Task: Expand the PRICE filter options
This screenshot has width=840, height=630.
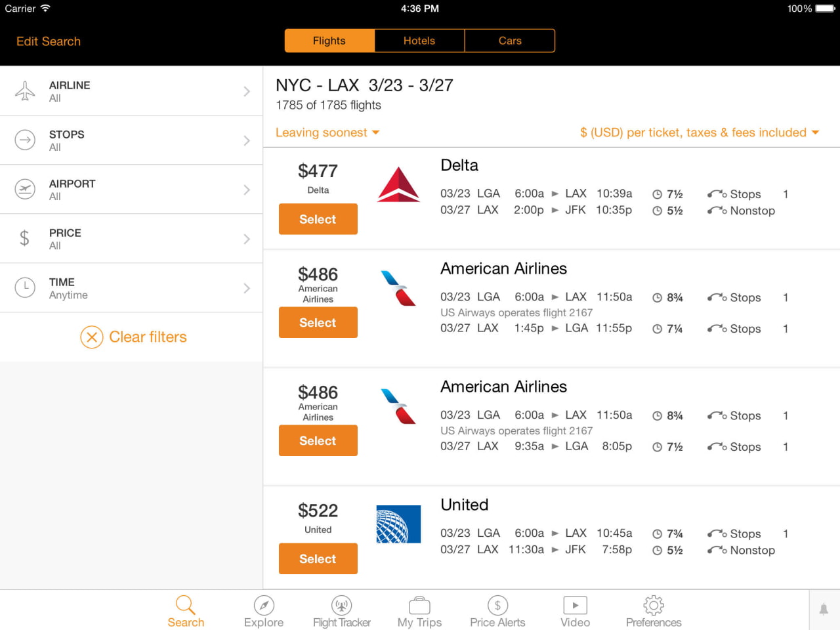Action: tap(131, 238)
